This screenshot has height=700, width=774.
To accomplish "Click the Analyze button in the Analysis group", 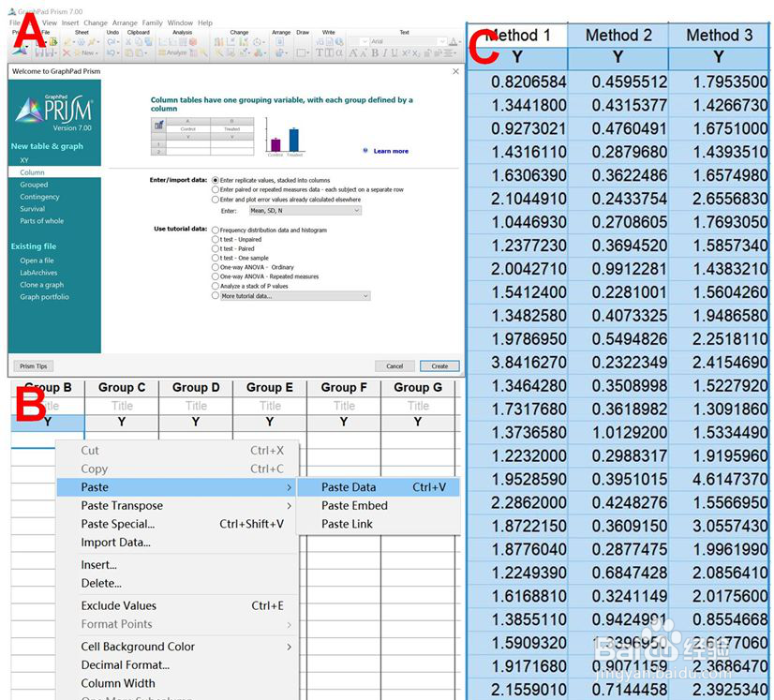I will click(x=172, y=52).
